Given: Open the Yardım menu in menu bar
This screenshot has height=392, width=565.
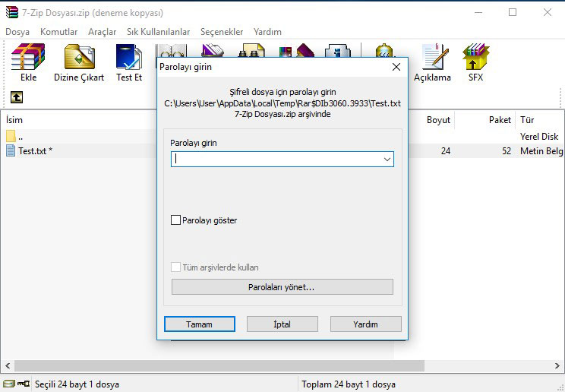Looking at the screenshot, I should click(267, 32).
